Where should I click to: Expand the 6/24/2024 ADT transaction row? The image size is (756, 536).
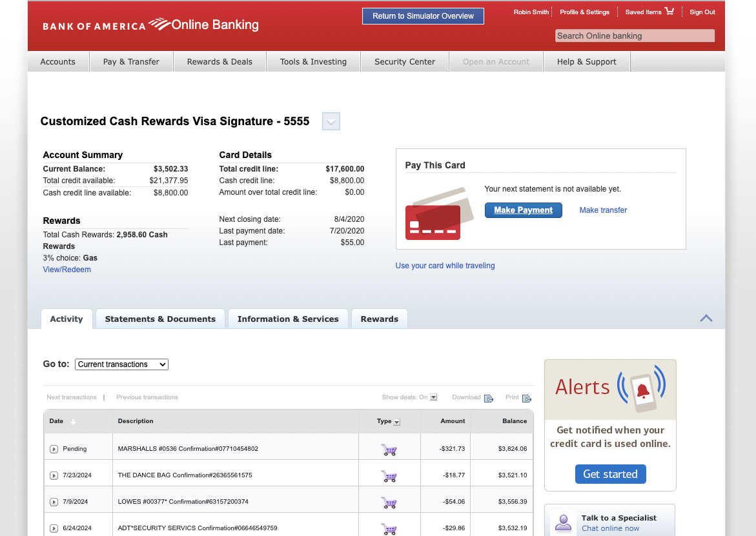click(x=54, y=528)
